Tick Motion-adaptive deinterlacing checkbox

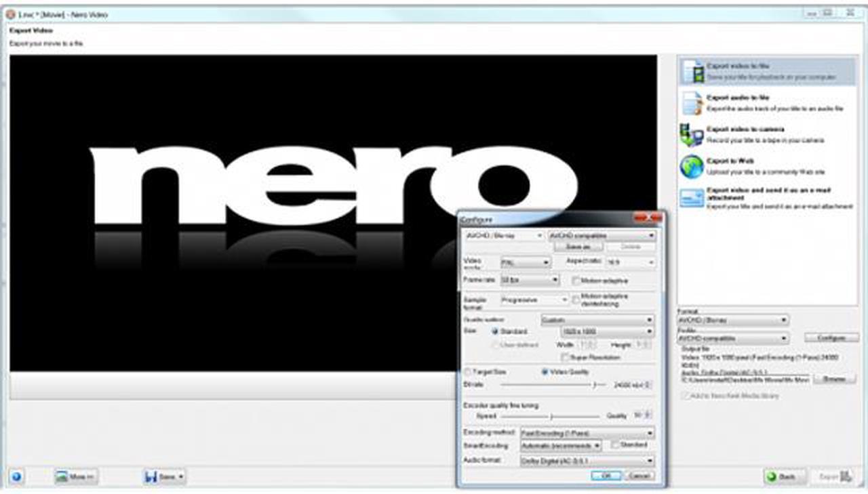point(576,299)
